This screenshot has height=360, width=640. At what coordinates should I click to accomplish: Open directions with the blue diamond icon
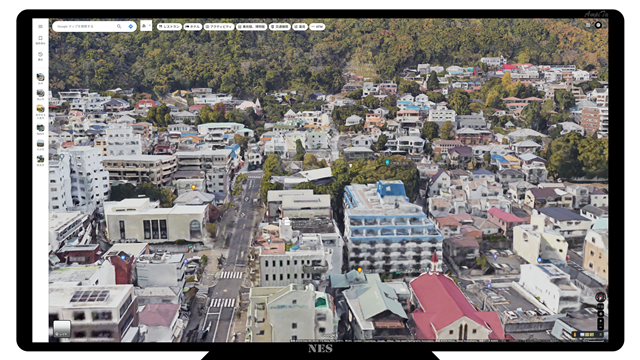(x=131, y=27)
